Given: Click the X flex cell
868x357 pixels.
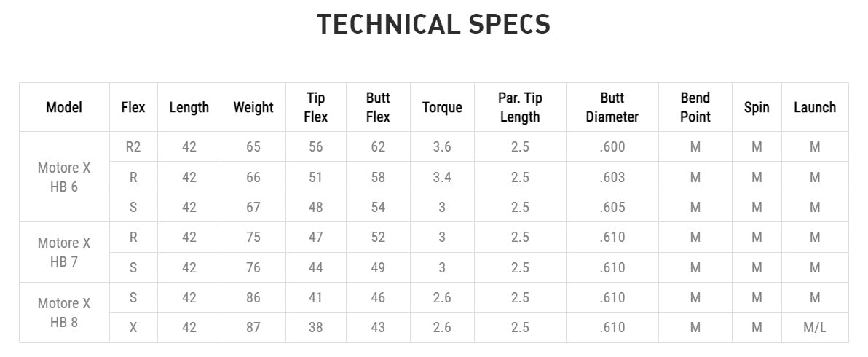Looking at the screenshot, I should click(133, 328).
